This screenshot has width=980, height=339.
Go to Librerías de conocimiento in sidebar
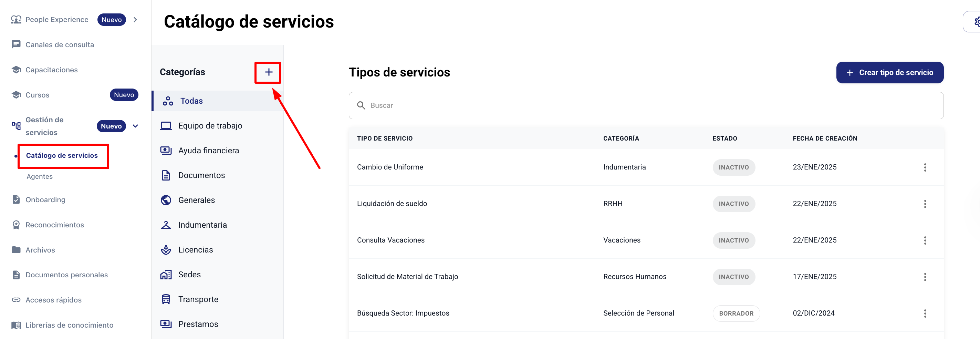coord(69,325)
